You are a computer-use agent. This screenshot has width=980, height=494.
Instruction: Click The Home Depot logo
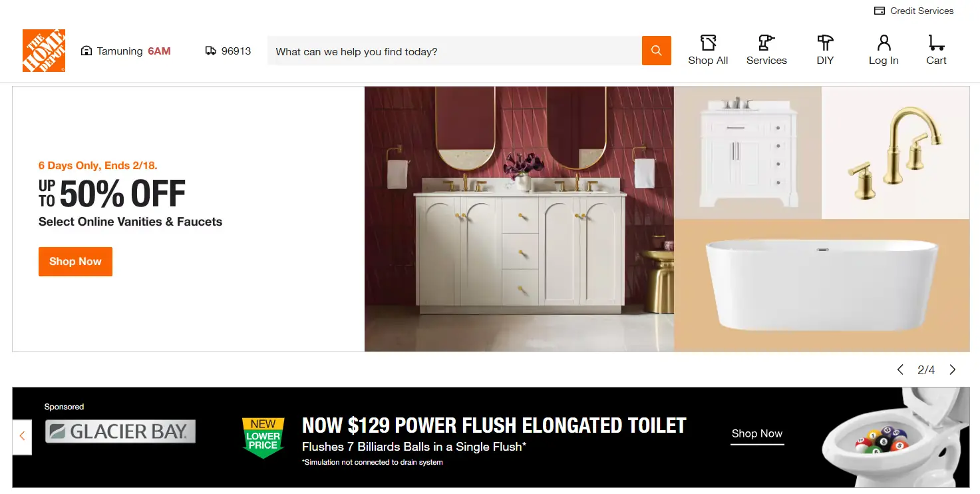[x=44, y=51]
